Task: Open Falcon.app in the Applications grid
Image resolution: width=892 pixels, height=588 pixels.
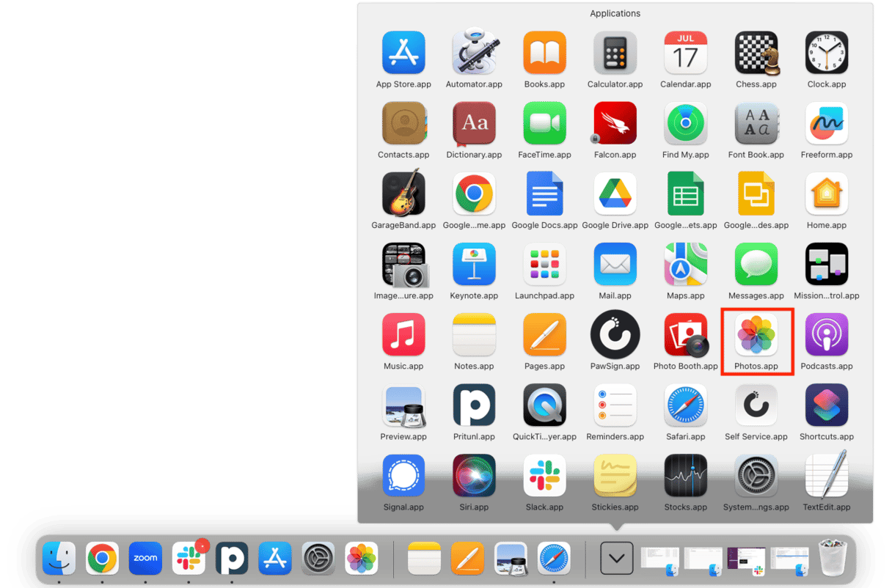Action: tap(615, 123)
